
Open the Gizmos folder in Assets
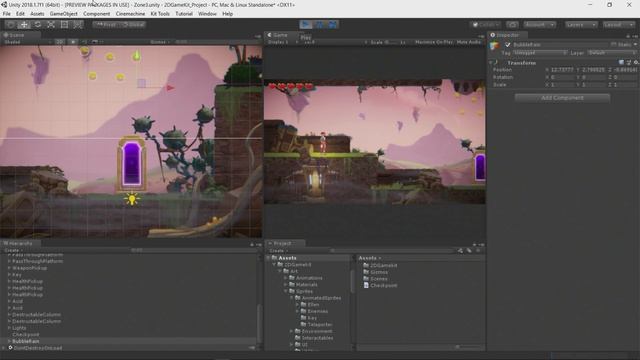point(376,272)
